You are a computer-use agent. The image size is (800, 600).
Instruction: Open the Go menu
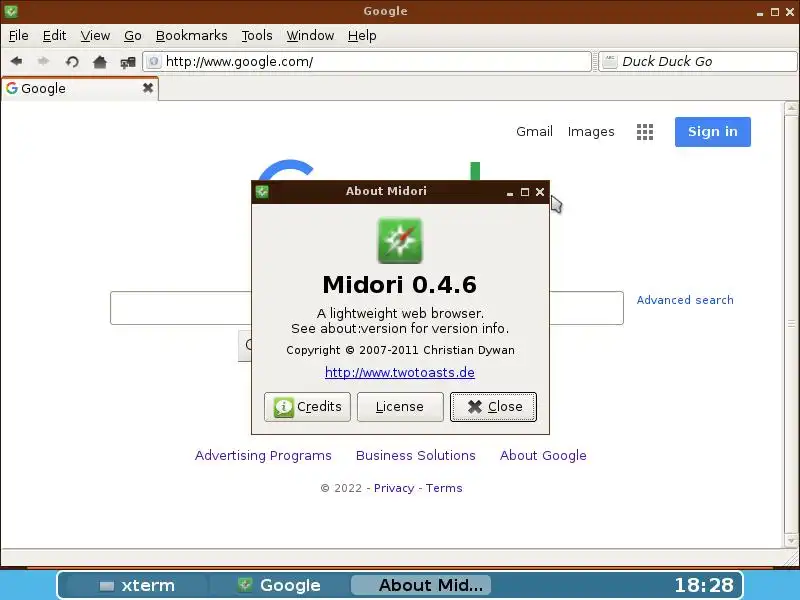133,36
